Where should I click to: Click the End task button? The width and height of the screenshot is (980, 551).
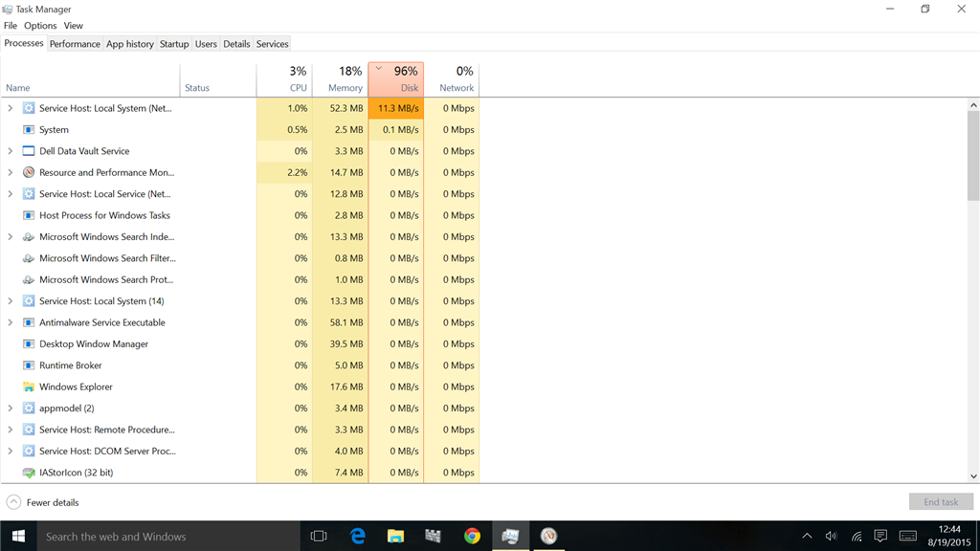click(x=941, y=501)
